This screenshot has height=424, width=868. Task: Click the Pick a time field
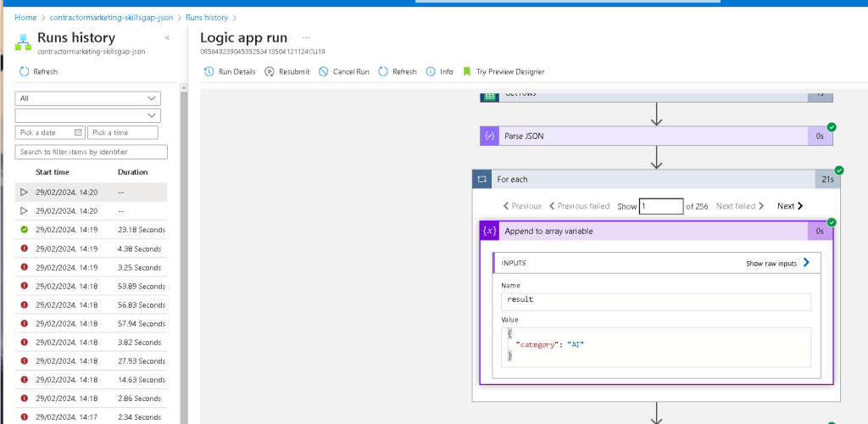pos(123,132)
